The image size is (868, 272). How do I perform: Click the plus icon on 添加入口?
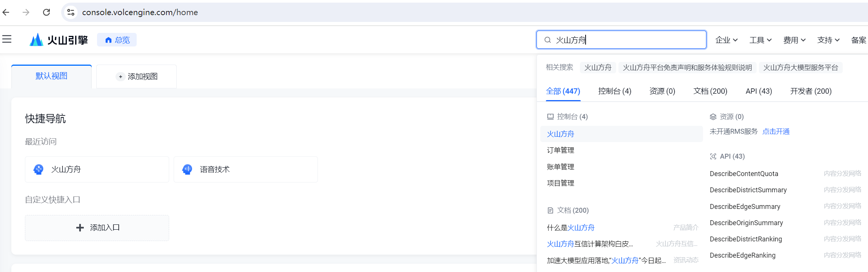[x=80, y=228]
